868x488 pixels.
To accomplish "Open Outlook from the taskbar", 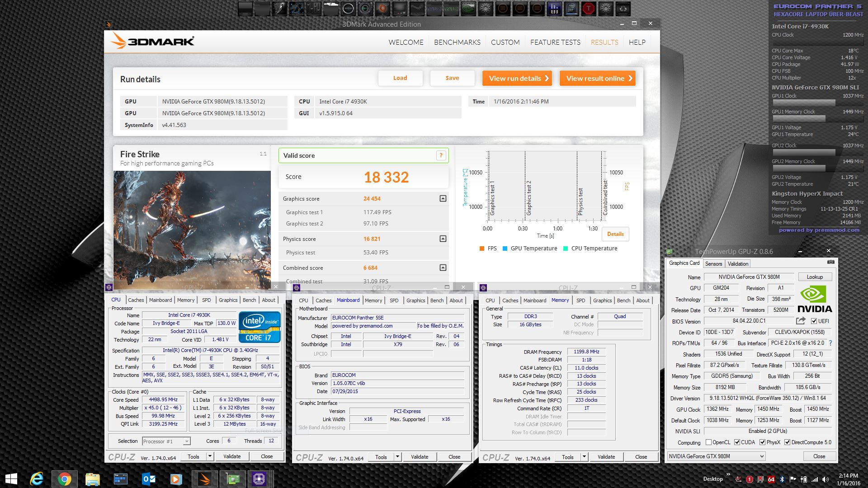I will tap(148, 479).
